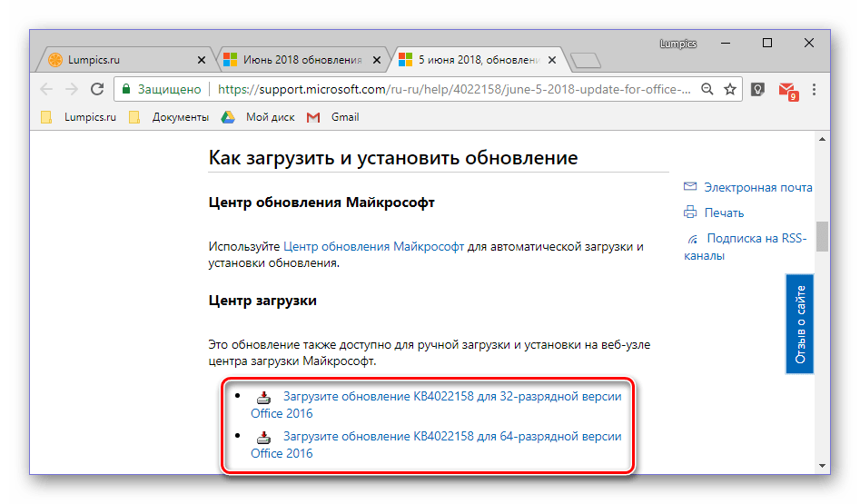
Task: Click the printer icon next to Печать
Action: (x=690, y=212)
